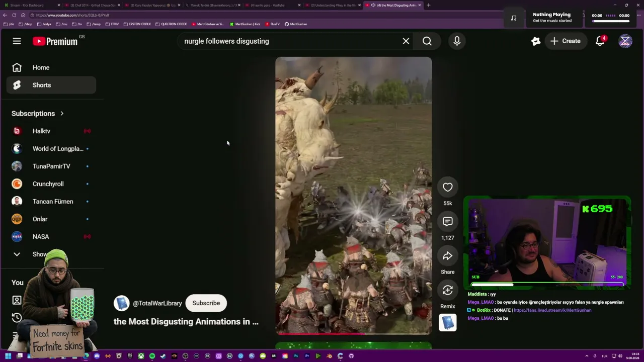Open the Short's sound thumbnail

point(448,323)
